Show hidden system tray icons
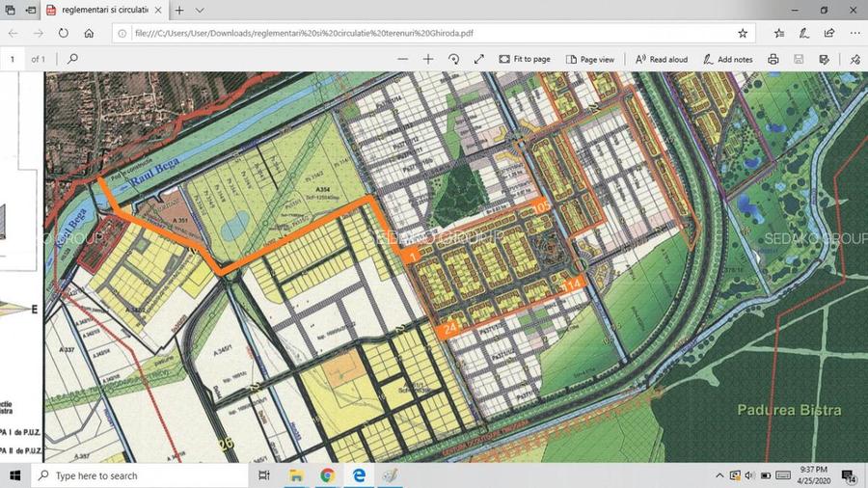This screenshot has width=868, height=488. [719, 475]
